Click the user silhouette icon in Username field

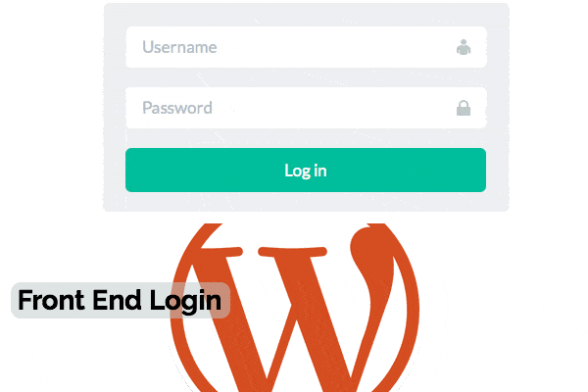pos(464,47)
